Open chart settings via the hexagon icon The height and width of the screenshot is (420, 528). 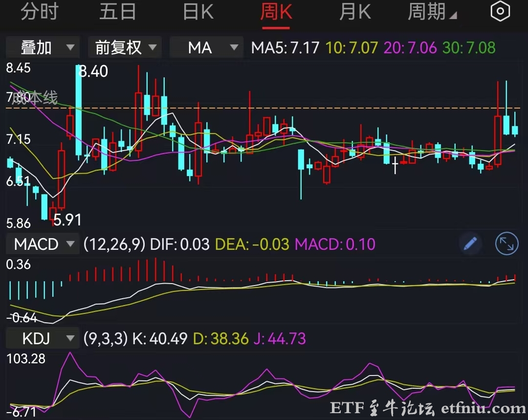pyautogui.click(x=500, y=11)
